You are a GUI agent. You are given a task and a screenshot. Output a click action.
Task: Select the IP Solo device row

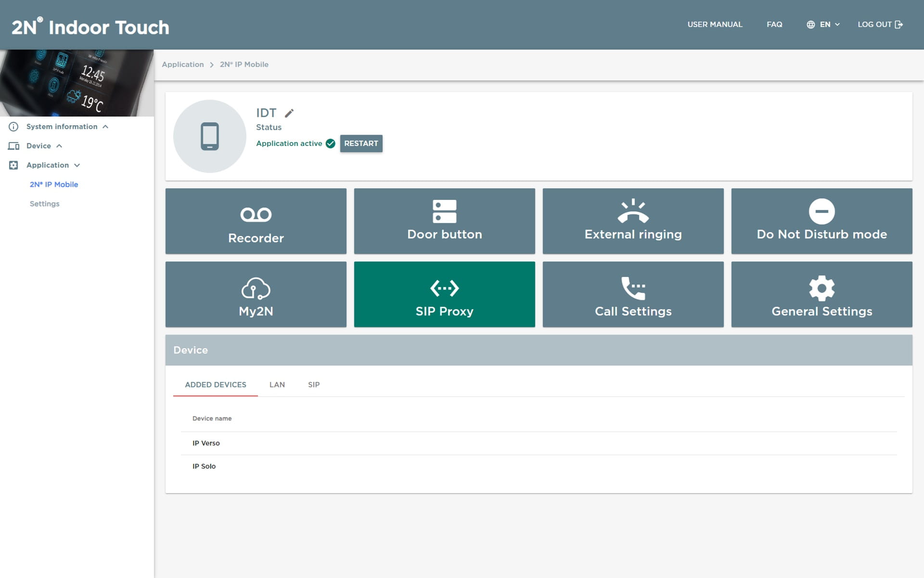coord(539,466)
